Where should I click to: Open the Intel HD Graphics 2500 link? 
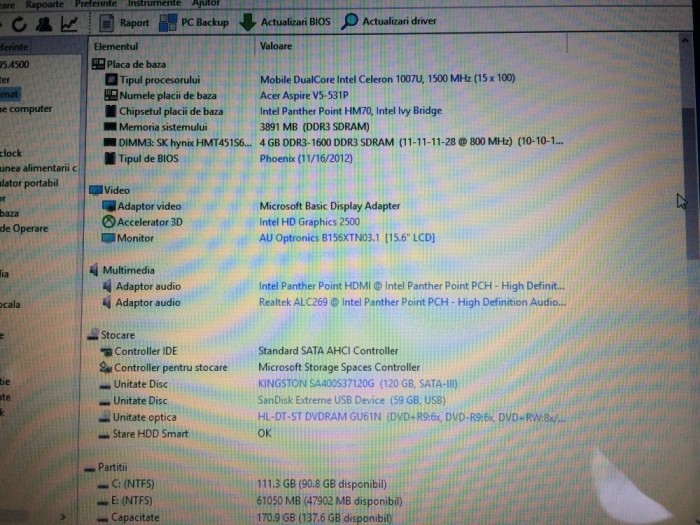[x=309, y=222]
